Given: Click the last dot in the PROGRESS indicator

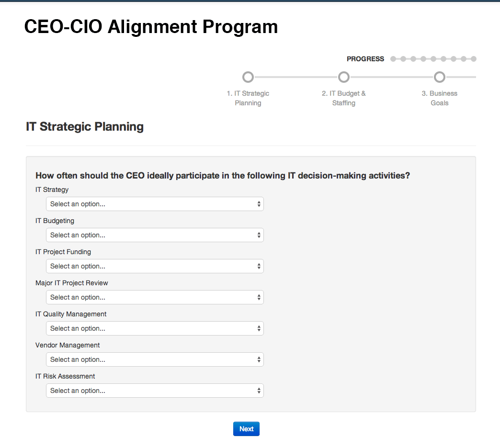Looking at the screenshot, I should tap(474, 59).
